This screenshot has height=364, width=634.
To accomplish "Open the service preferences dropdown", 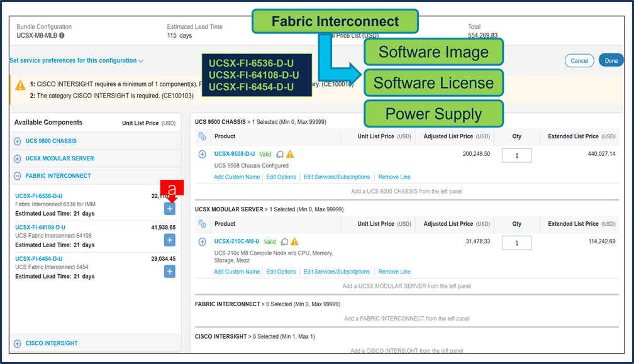I will (x=77, y=60).
